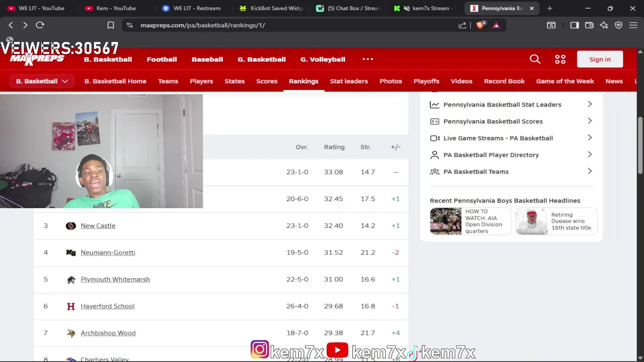Open the G. Volleyball top menu item
This screenshot has height=362, width=644.
point(323,59)
